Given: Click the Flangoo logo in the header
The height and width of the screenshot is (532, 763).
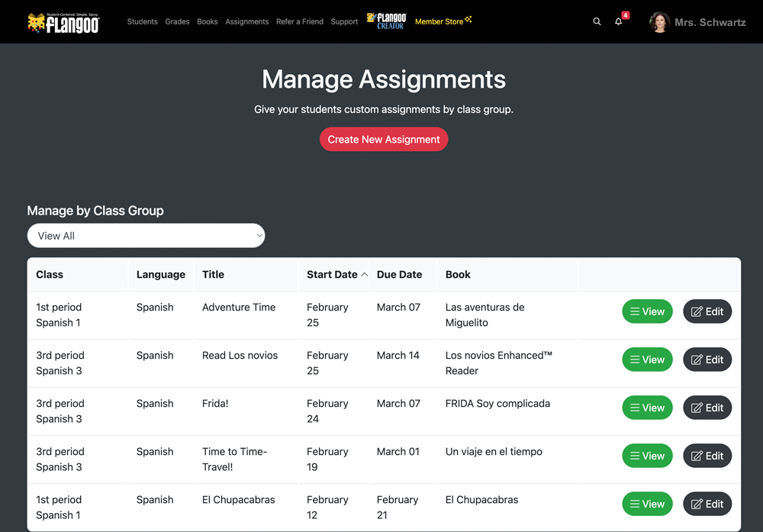Looking at the screenshot, I should coord(65,22).
